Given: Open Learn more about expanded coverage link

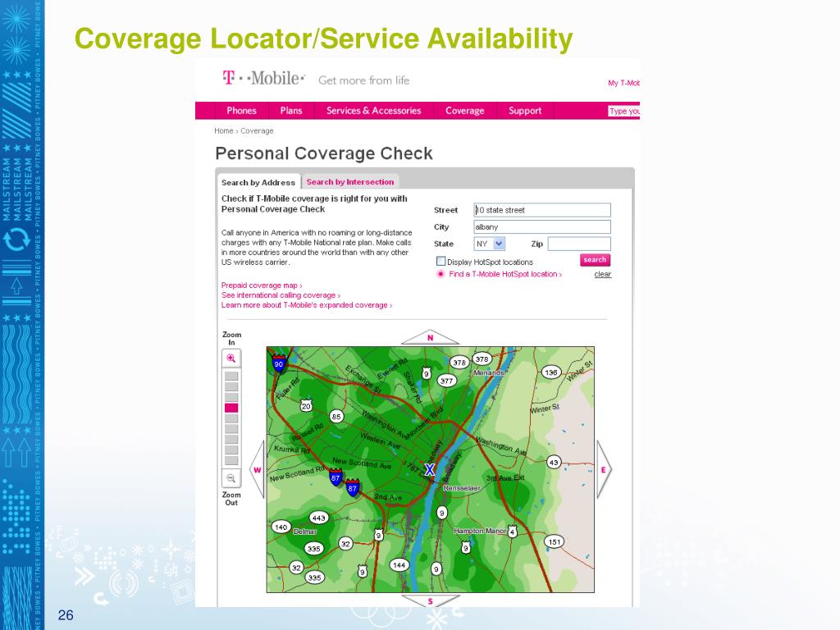Looking at the screenshot, I should click(x=307, y=305).
